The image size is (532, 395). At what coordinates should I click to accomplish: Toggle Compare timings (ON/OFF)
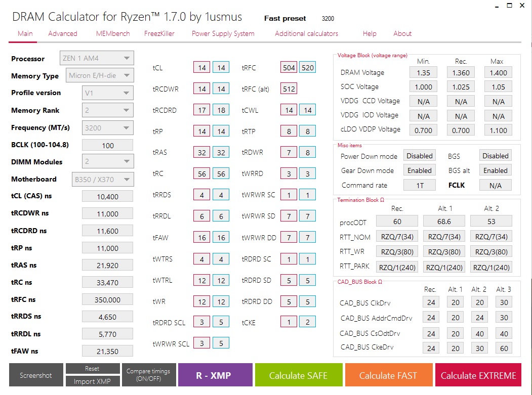click(x=149, y=375)
